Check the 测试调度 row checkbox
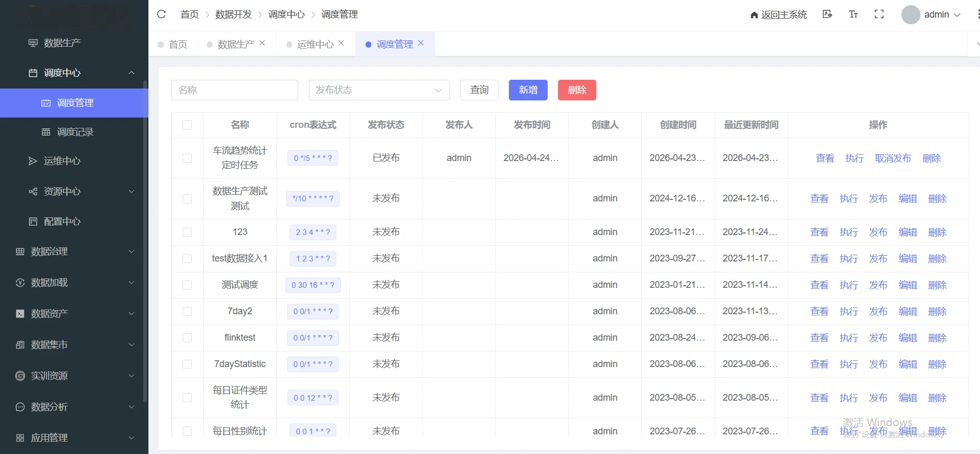The width and height of the screenshot is (980, 454). [187, 285]
